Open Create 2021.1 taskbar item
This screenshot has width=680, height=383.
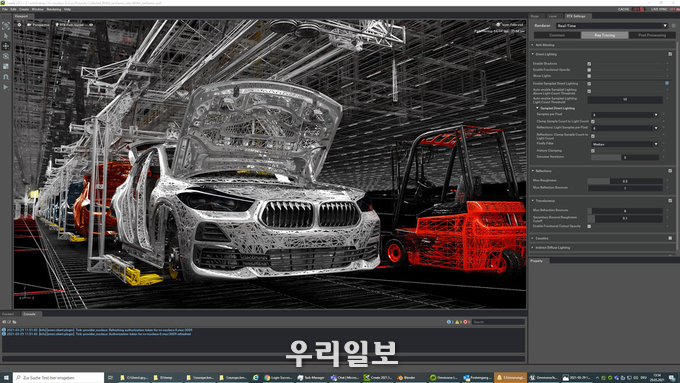tap(378, 377)
